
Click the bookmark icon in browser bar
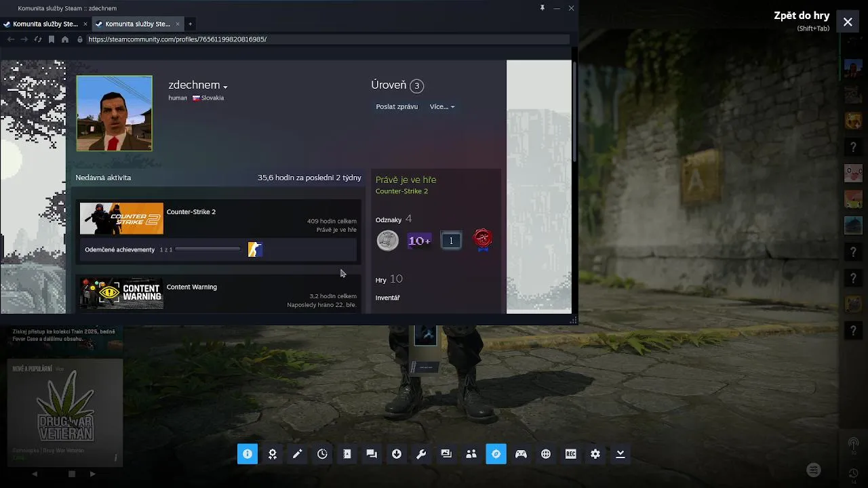coord(52,39)
